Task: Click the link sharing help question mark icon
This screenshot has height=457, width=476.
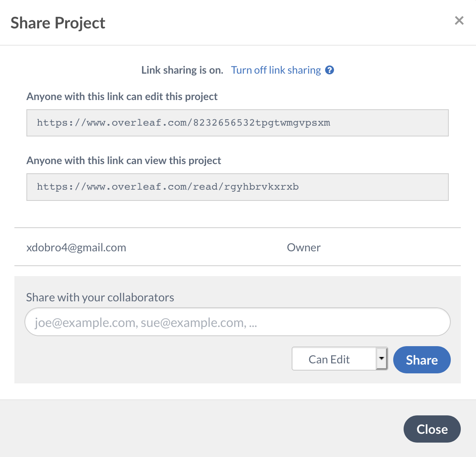Action: pyautogui.click(x=330, y=70)
